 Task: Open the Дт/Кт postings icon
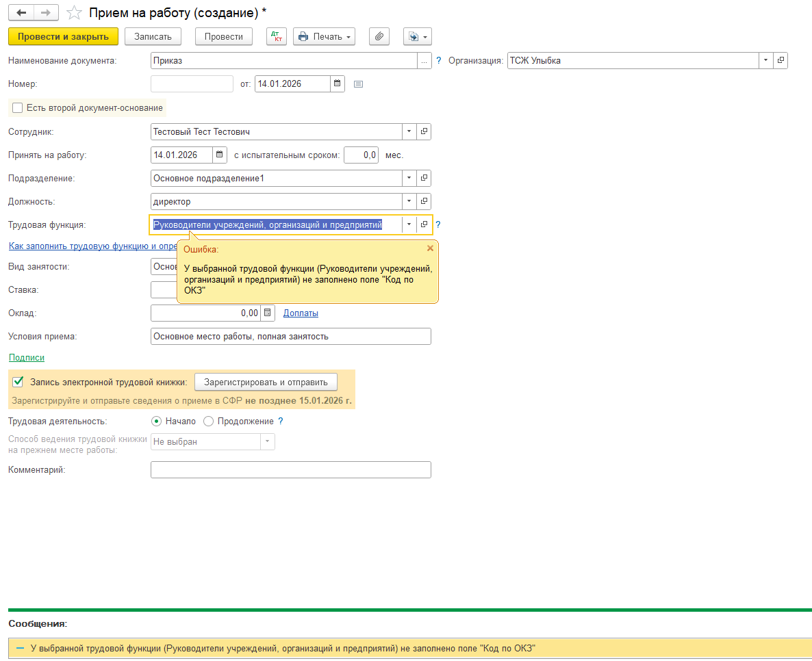pos(276,36)
